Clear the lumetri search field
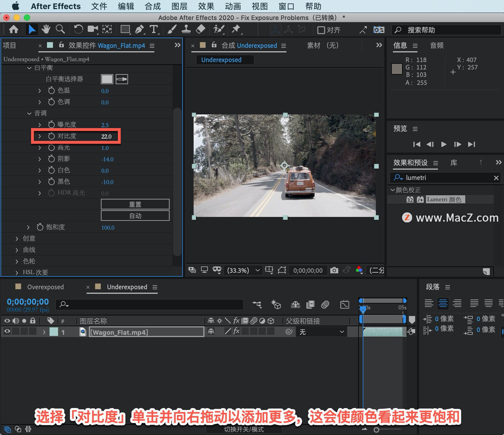 [496, 178]
